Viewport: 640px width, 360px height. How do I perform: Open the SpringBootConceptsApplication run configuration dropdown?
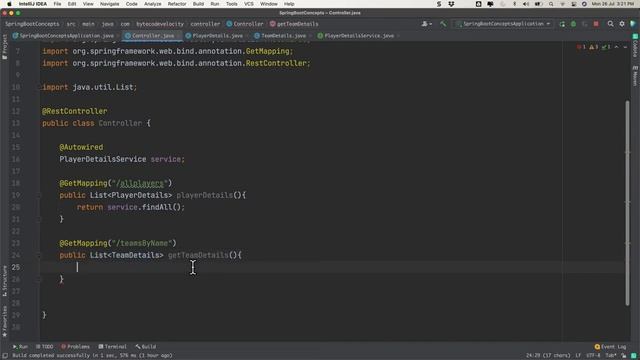tap(503, 24)
